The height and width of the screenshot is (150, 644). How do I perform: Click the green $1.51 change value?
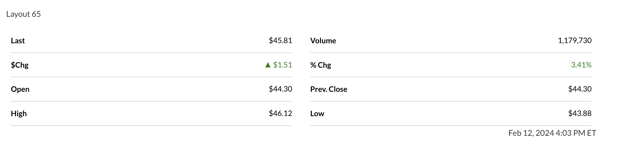click(283, 65)
